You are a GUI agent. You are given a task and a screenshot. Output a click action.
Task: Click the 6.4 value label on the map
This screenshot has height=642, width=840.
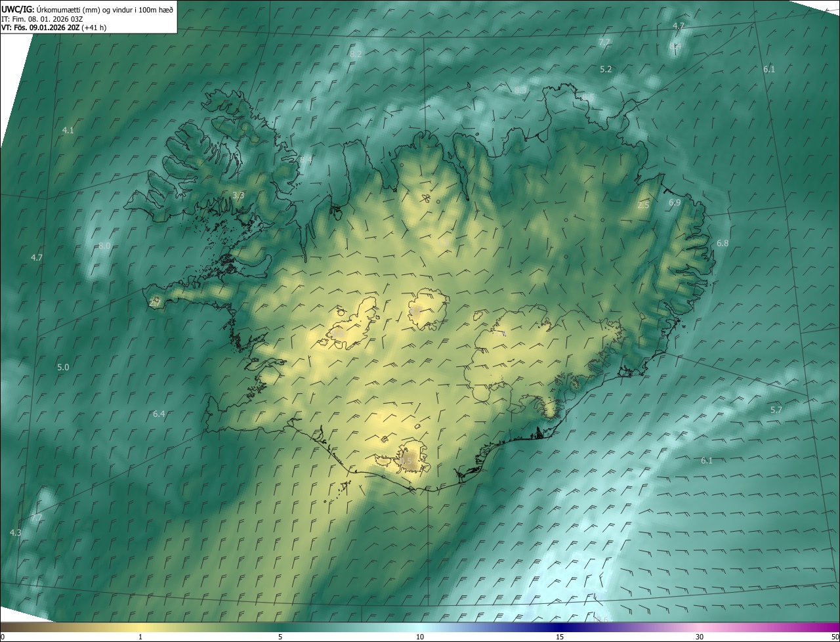pyautogui.click(x=159, y=414)
